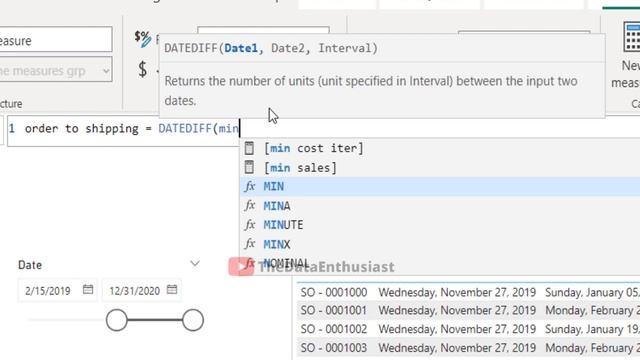Edit the end date field 12/31/2020
640x360 pixels.
click(134, 291)
